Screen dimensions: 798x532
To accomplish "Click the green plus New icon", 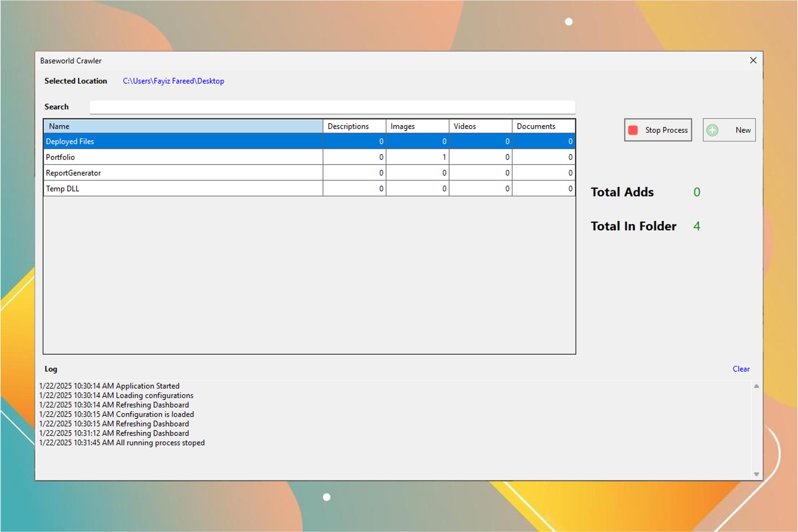I will tap(712, 130).
